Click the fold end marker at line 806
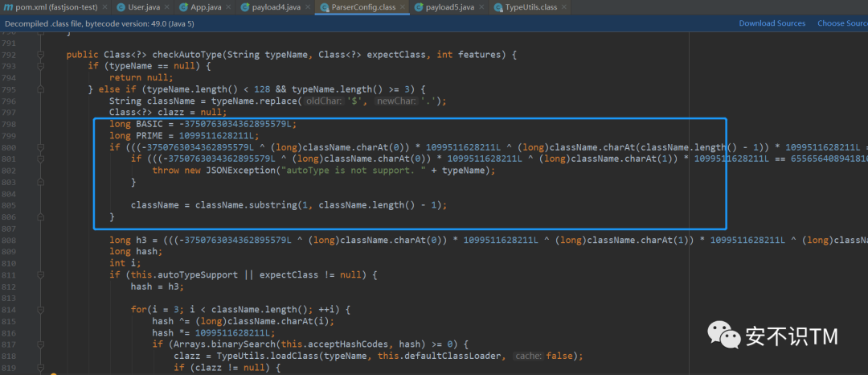The height and width of the screenshot is (375, 868). [x=40, y=216]
